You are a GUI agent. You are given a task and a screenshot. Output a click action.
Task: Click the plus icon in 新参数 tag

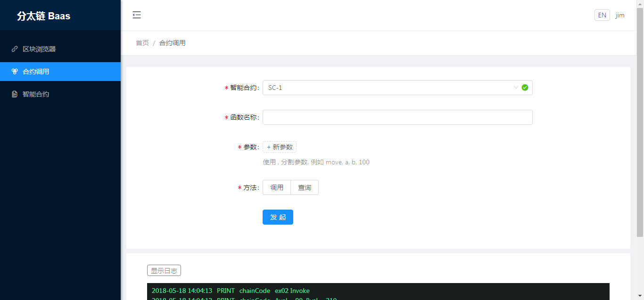coord(269,147)
